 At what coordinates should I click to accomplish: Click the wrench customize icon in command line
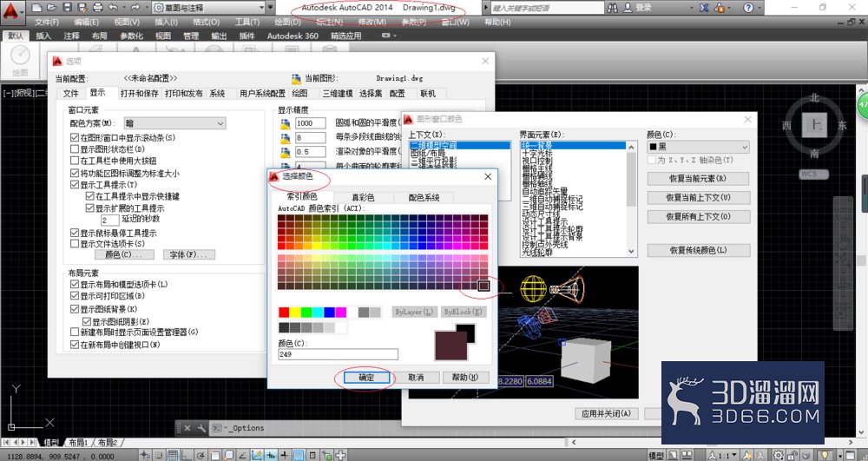click(201, 428)
